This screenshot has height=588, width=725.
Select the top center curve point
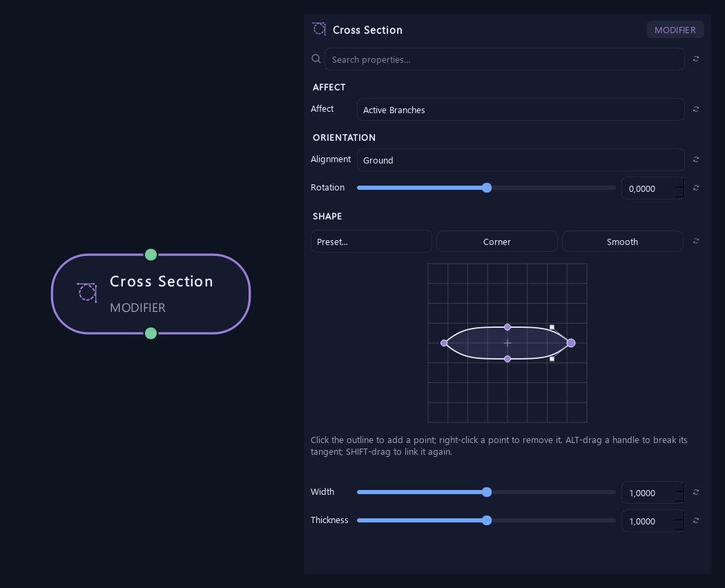pos(507,327)
